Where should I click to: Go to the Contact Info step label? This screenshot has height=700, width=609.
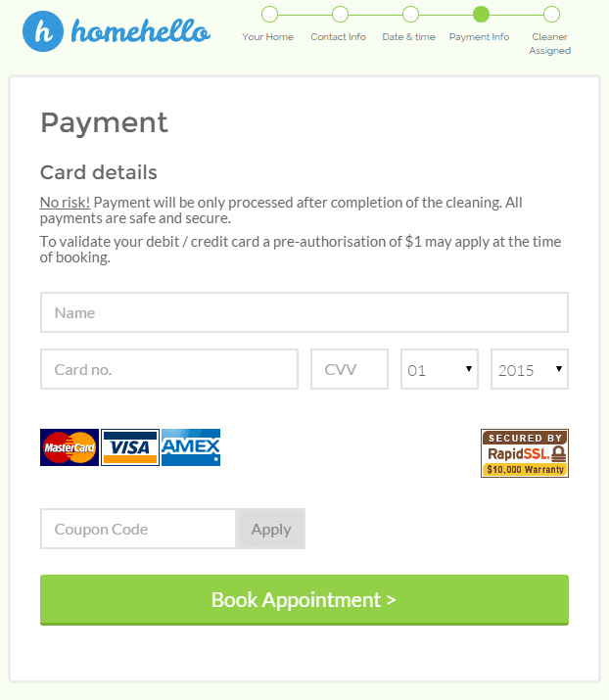338,37
